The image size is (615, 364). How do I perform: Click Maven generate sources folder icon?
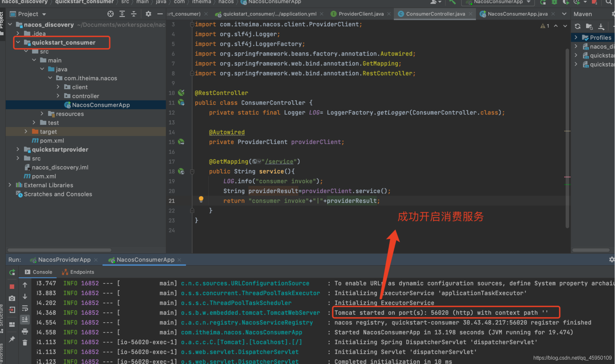point(589,26)
